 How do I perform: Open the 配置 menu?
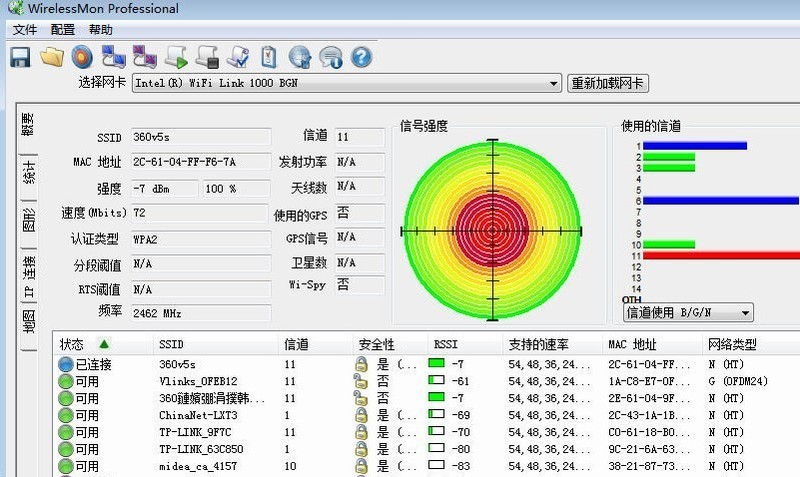pos(63,30)
